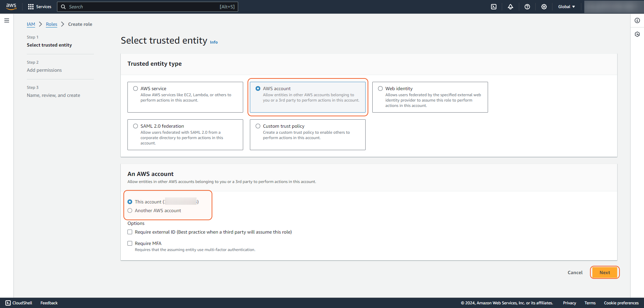Launch CloudShell from top bar icon
This screenshot has width=644, height=308.
[x=494, y=7]
